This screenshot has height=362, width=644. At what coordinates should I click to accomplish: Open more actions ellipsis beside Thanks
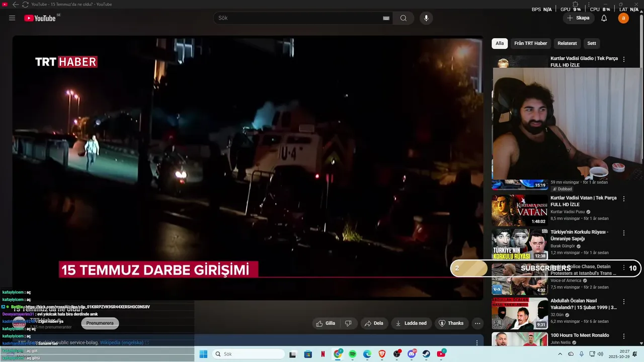[x=477, y=323]
